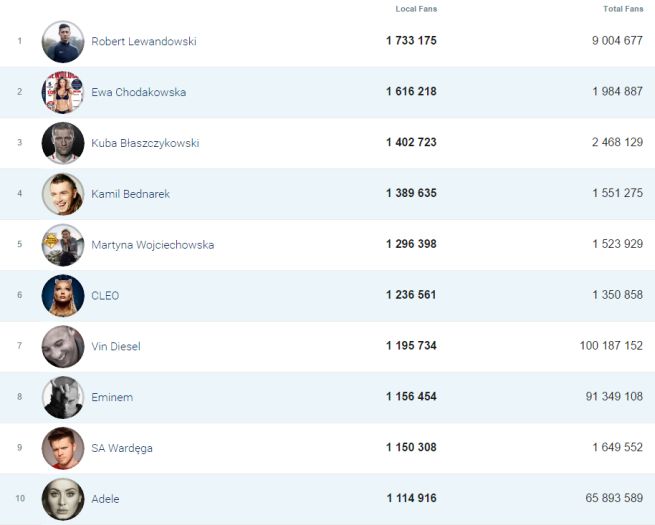Screen dimensions: 655x525
Task: Click the Ewa Chodakowska name link
Action: coord(138,93)
